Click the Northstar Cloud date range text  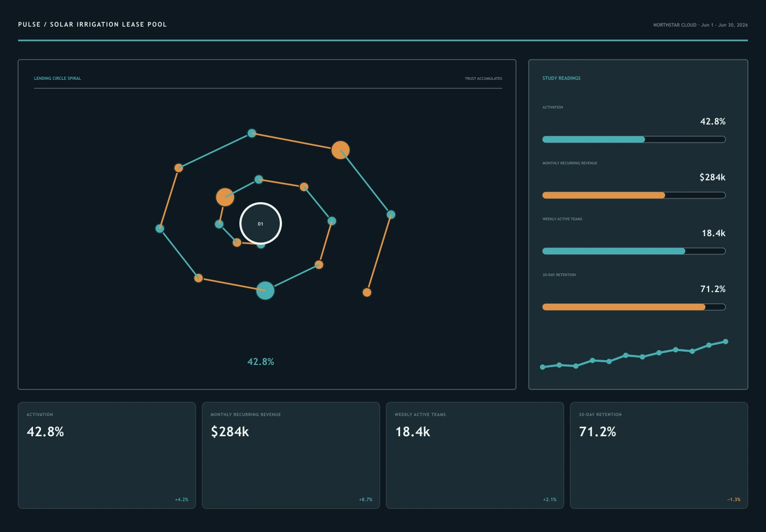[701, 25]
